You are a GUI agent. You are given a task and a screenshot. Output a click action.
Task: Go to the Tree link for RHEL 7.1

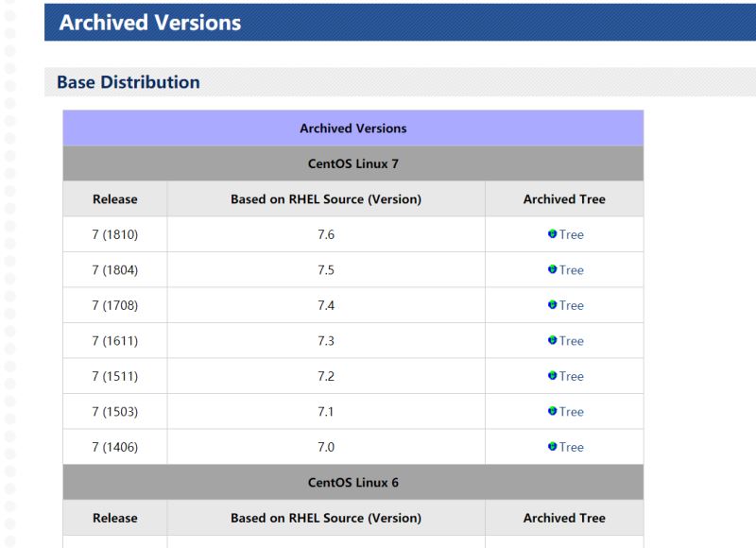[x=571, y=412]
